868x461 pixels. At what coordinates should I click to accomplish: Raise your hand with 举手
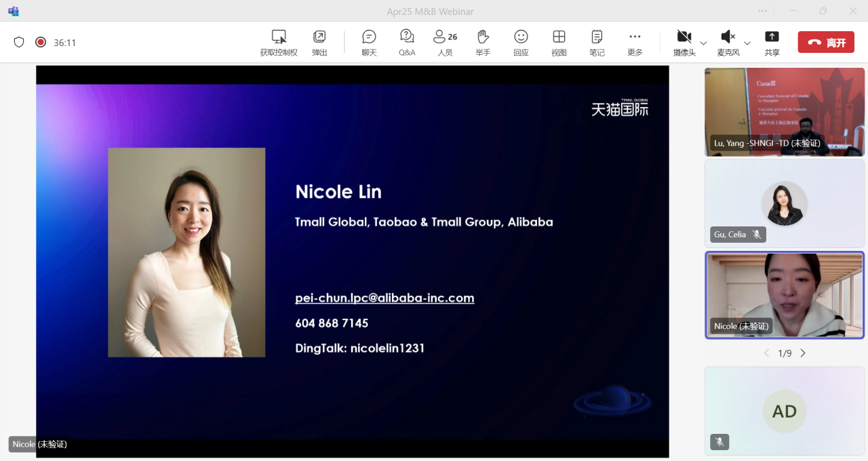483,43
